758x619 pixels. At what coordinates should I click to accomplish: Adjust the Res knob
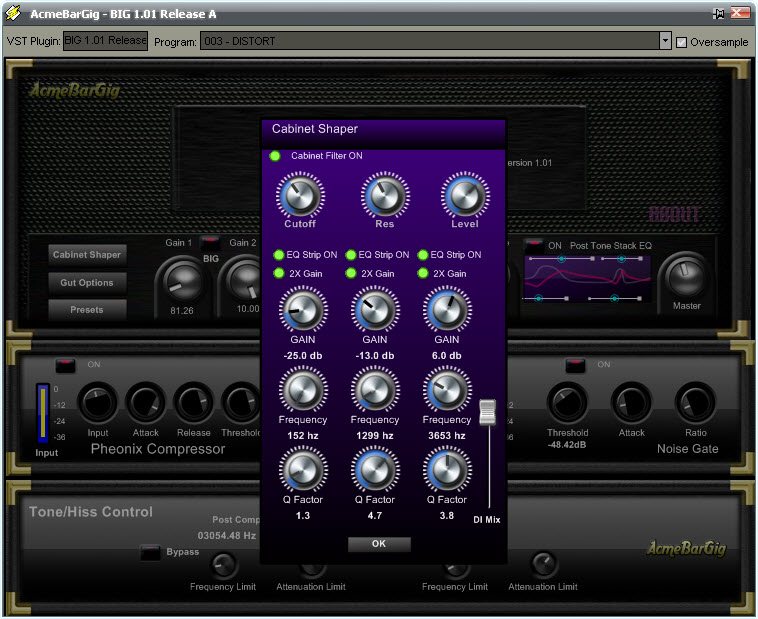tap(385, 196)
